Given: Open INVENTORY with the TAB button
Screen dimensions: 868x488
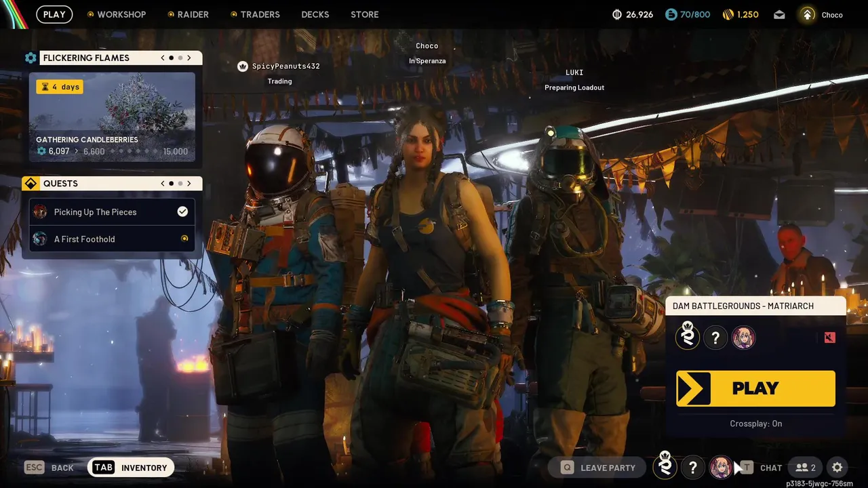Looking at the screenshot, I should click(x=131, y=468).
